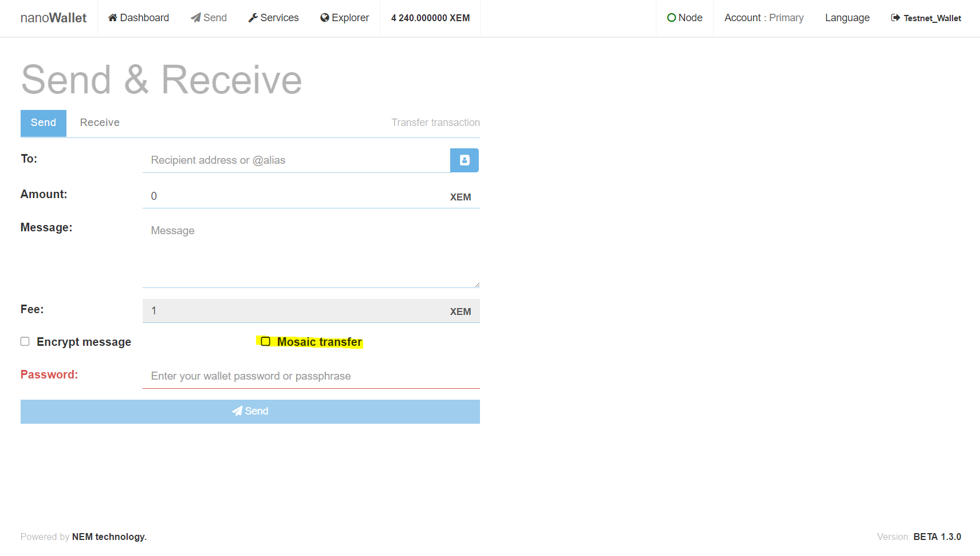
Task: Click the Send paper-plane icon in navbar
Action: pos(196,18)
